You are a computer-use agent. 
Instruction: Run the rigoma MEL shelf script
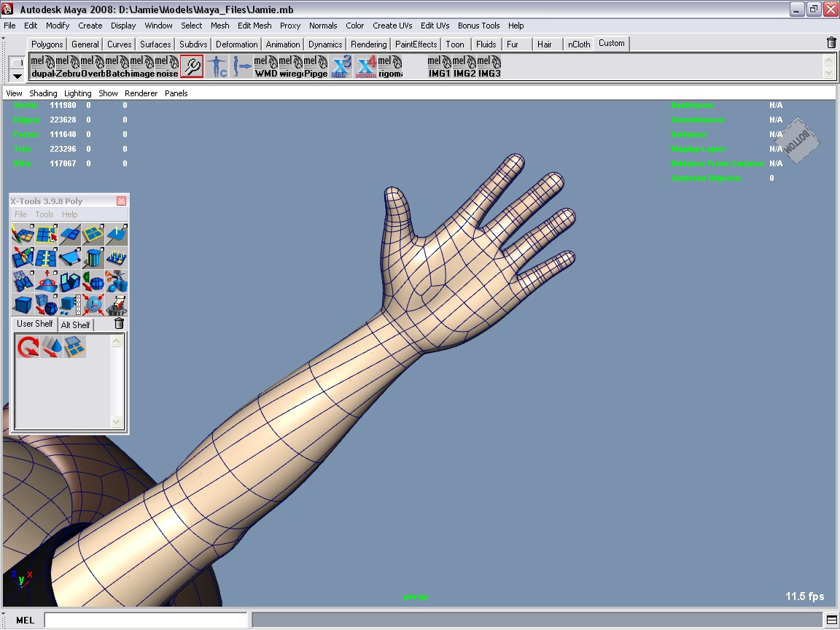tap(390, 66)
